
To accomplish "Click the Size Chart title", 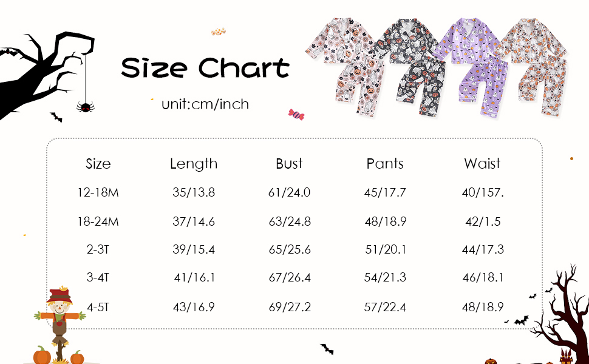I will pos(205,68).
